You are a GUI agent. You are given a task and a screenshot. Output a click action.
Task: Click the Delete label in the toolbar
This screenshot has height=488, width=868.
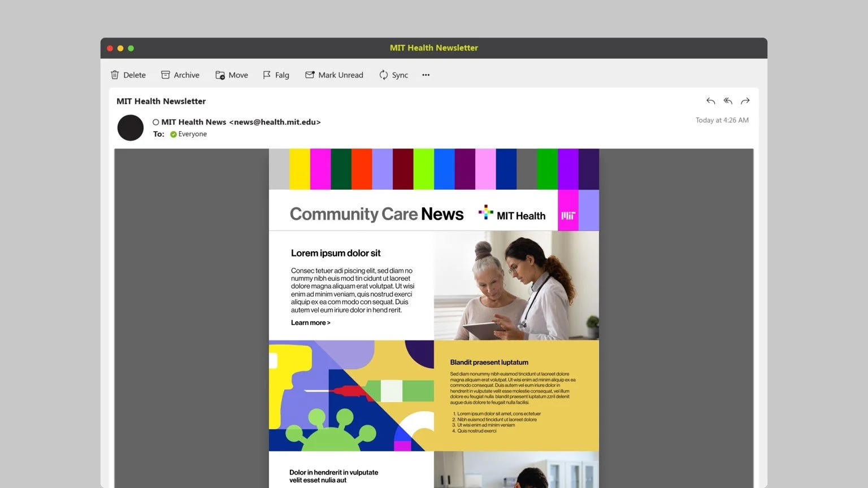point(134,75)
